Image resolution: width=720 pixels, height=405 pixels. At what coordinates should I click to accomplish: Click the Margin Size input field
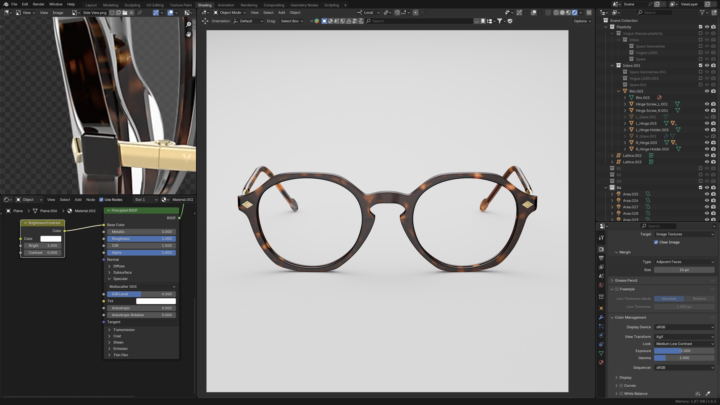(685, 270)
